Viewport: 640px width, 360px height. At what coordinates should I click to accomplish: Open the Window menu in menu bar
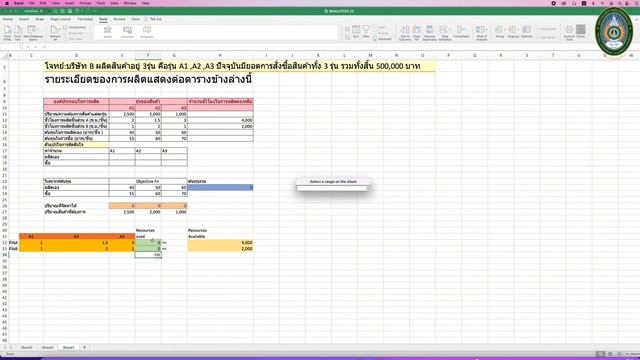point(130,3)
